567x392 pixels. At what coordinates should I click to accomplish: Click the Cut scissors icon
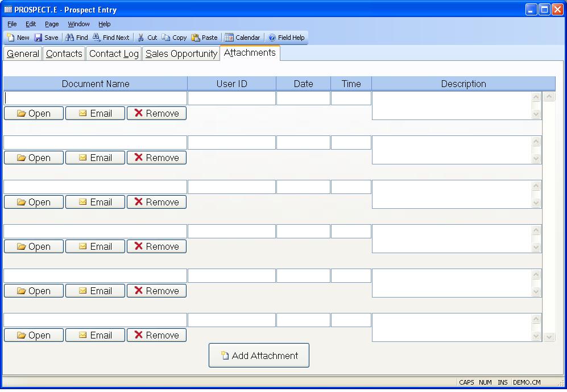(x=141, y=38)
